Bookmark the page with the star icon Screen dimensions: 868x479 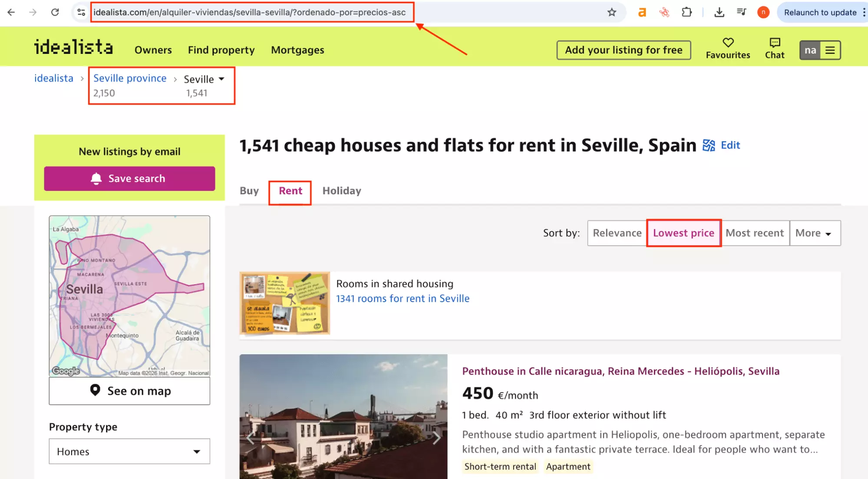point(612,12)
